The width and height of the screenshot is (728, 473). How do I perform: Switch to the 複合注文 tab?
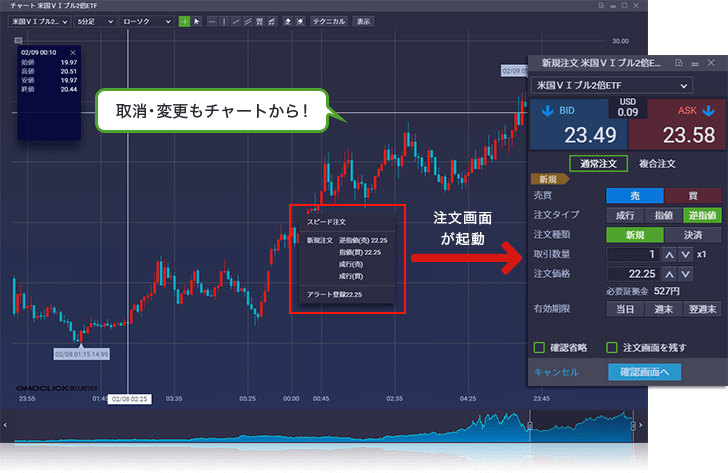pos(657,163)
